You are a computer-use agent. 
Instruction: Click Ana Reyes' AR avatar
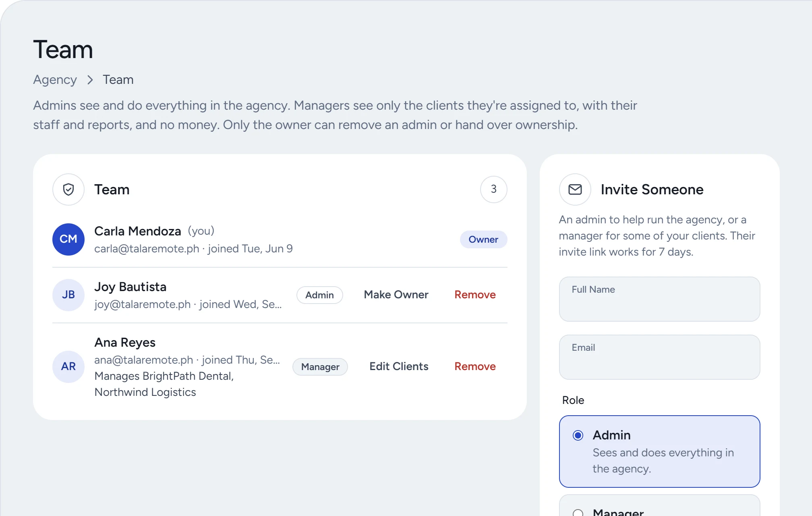tap(68, 367)
